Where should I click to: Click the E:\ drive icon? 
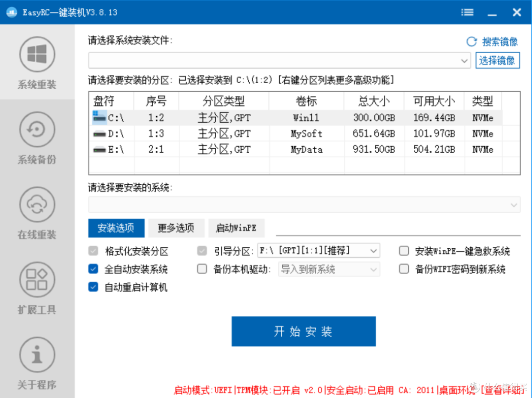[100, 149]
